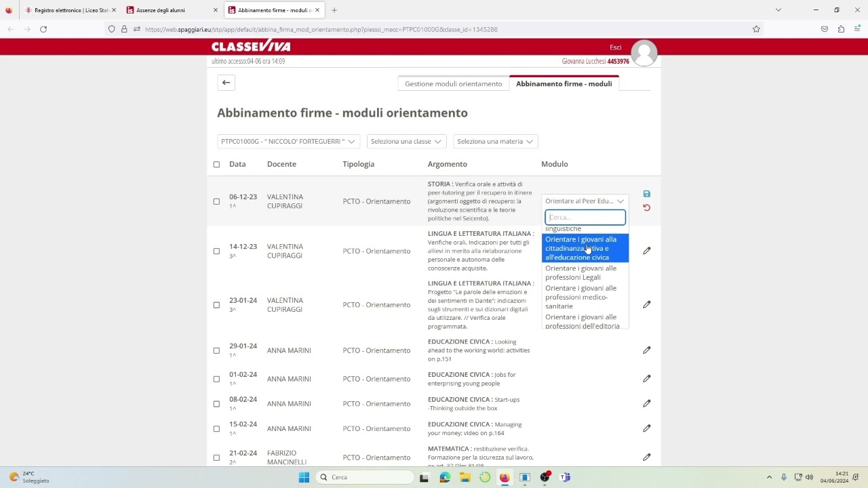
Task: Sort by the Data column header
Action: point(237,164)
